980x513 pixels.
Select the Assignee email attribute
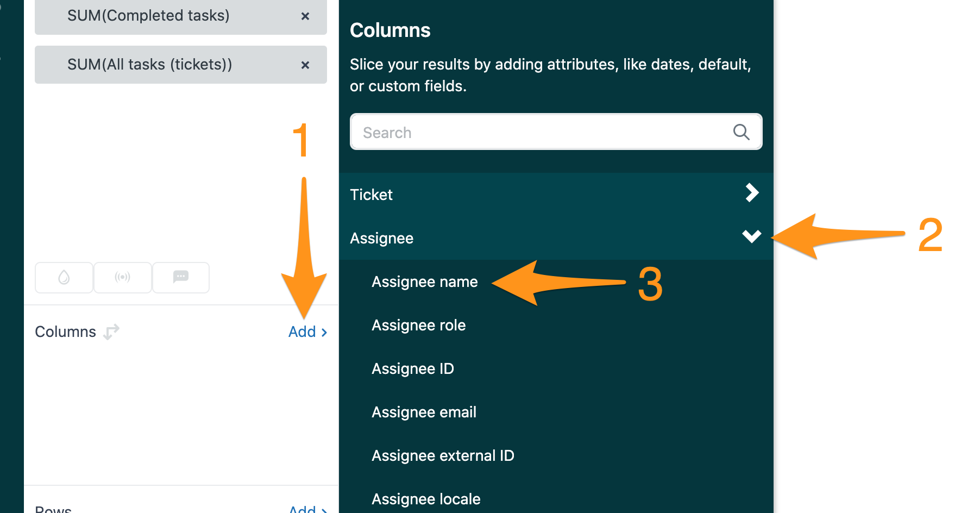[424, 412]
